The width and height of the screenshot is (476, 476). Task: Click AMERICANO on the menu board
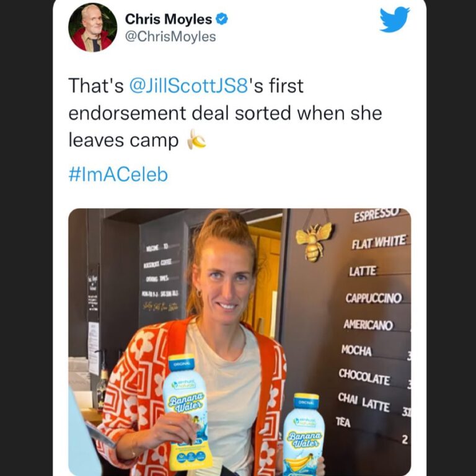tap(368, 325)
